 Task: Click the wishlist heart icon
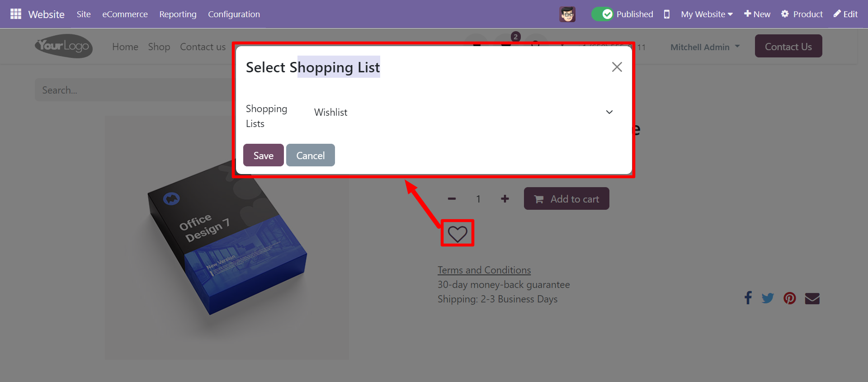point(458,234)
